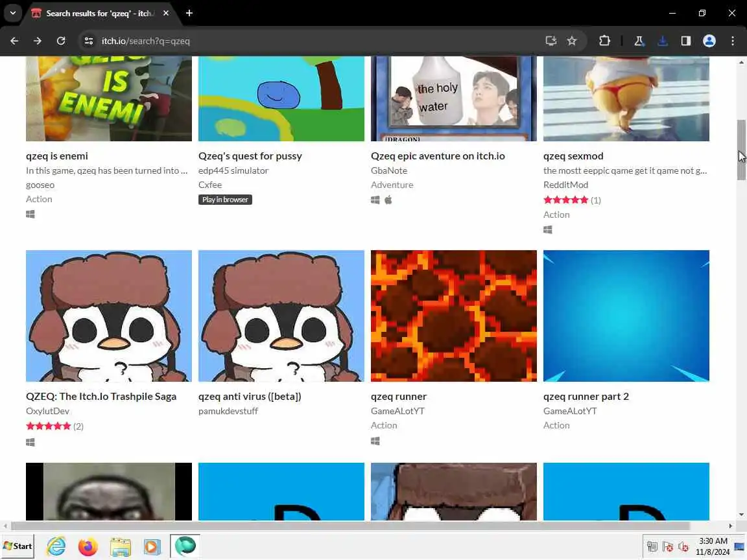Viewport: 747px width, 560px height.
Task: Click the Windows icon under Qzeq epic aventure
Action: tap(375, 200)
